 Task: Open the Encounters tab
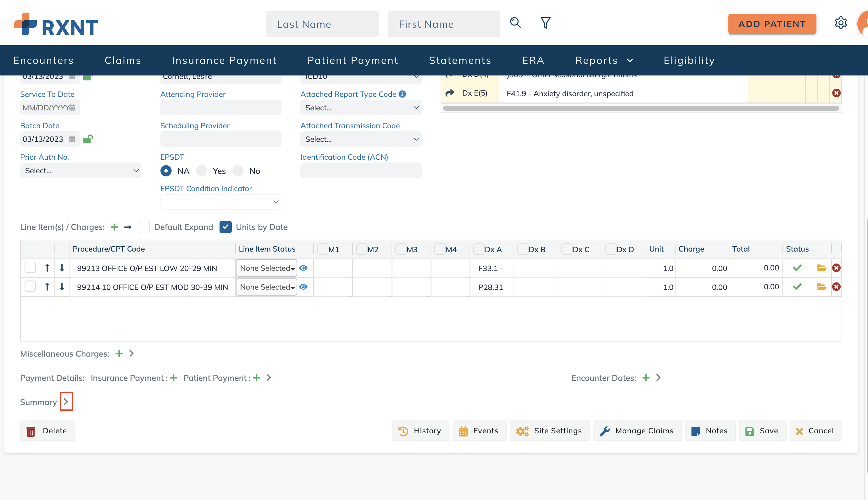coord(43,60)
